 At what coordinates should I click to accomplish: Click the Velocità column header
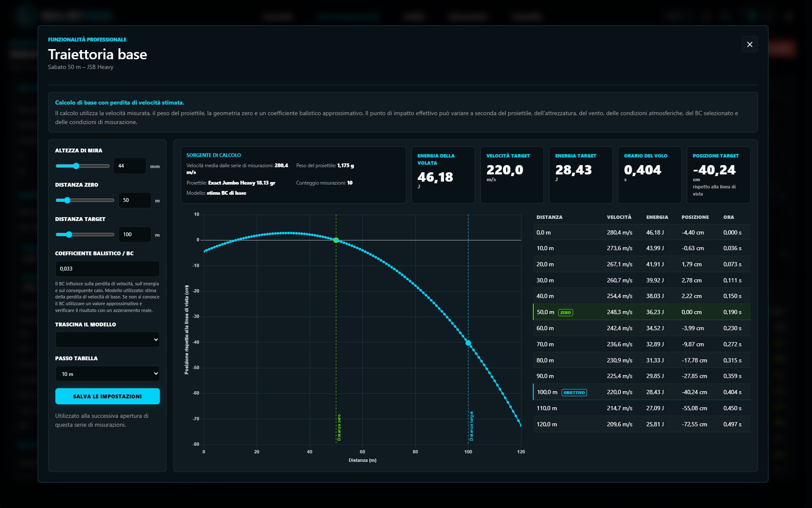tap(619, 217)
